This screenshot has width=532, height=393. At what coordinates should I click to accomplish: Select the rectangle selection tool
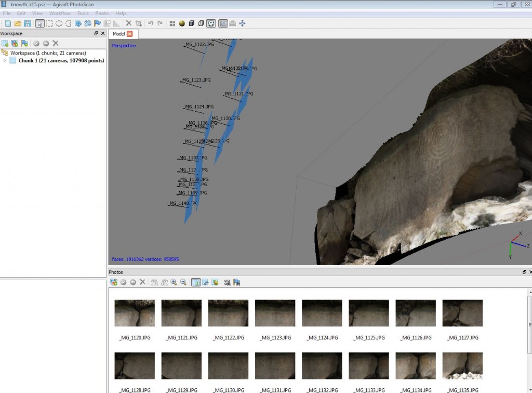[x=49, y=23]
